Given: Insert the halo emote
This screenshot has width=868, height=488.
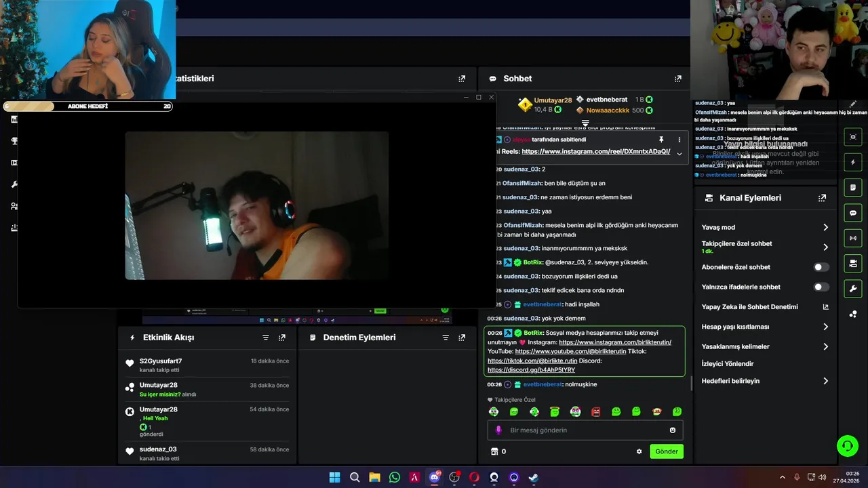Looking at the screenshot, I should point(555,411).
